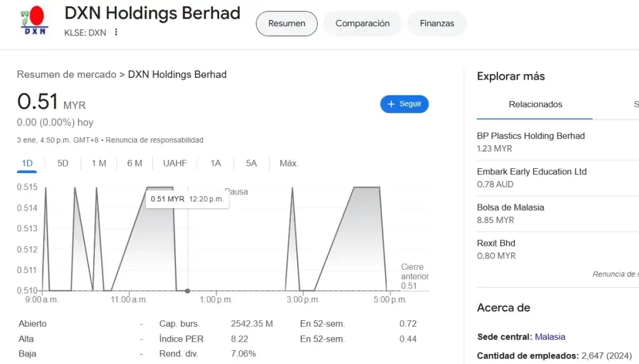Click the Renuncia de responsabilidad link
639x364 pixels.
[x=154, y=140]
